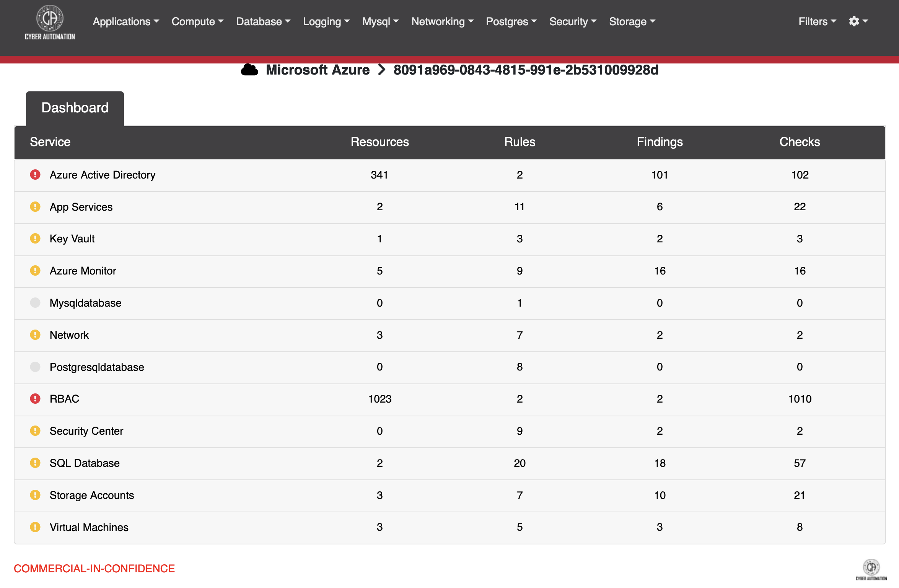Click the 1010 checks value for RBAC

tap(800, 399)
